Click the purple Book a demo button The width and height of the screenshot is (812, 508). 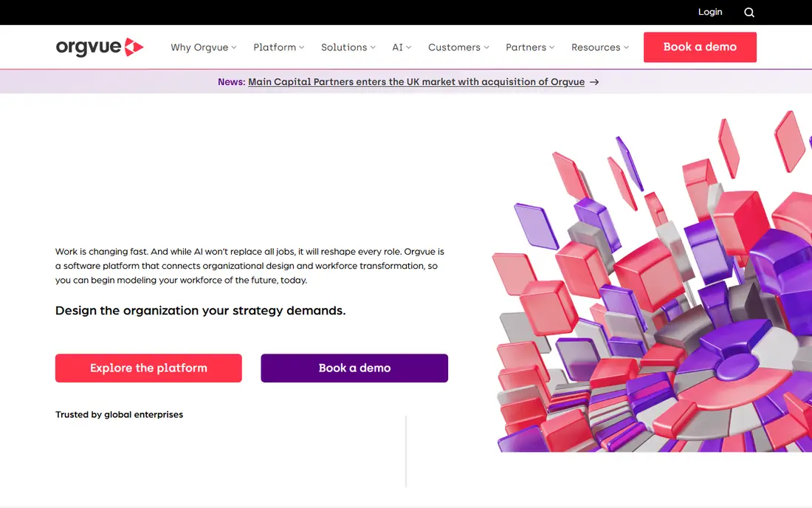(x=354, y=368)
